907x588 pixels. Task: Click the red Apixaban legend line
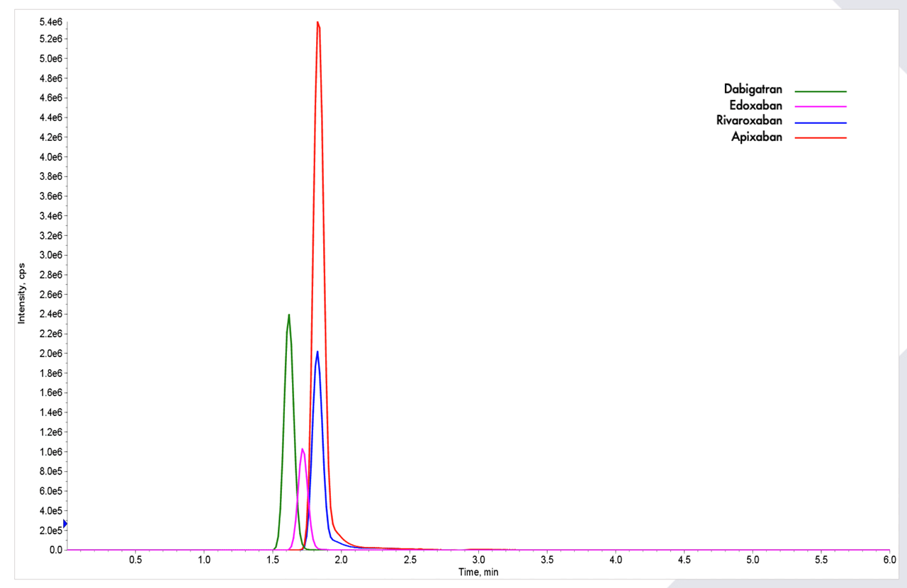coord(821,138)
